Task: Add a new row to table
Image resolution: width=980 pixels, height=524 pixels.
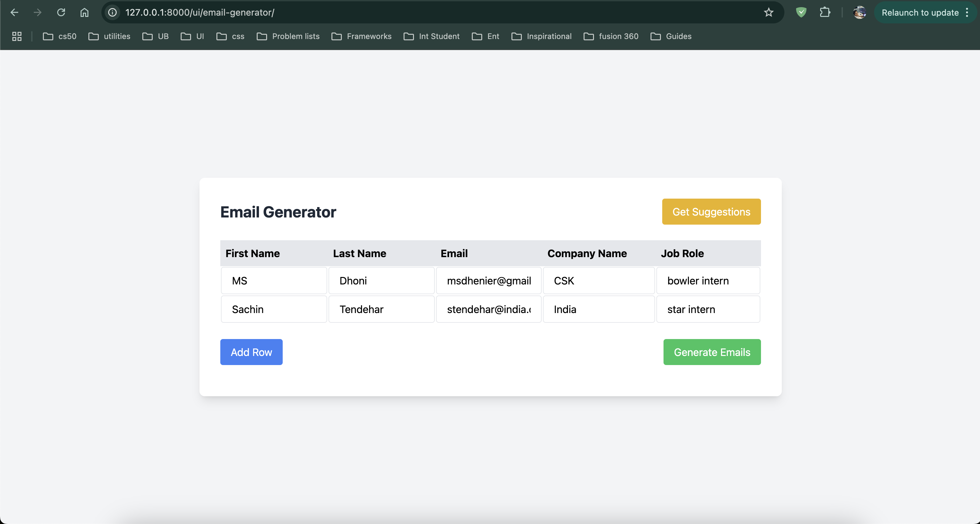Action: [x=251, y=352]
